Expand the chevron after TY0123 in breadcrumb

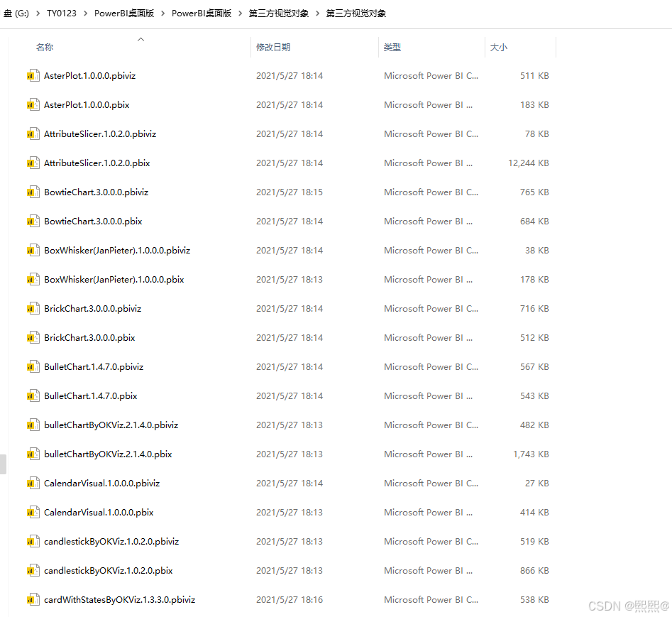point(85,13)
